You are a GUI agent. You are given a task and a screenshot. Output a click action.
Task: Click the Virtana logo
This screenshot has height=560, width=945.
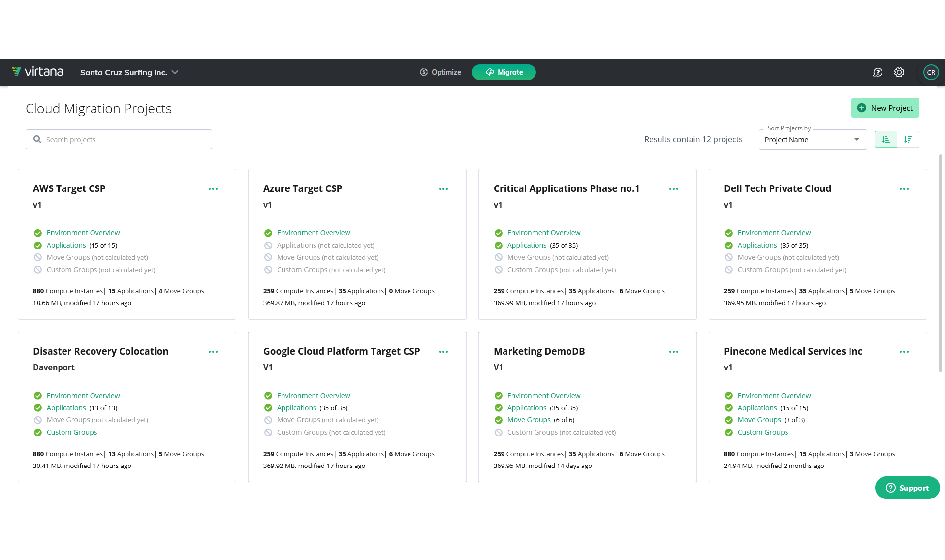click(x=37, y=72)
